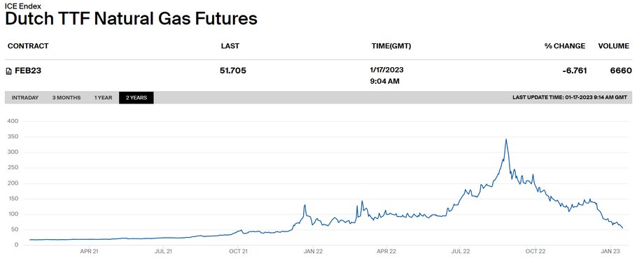Click the chart icon beside FEB23

pos(9,71)
